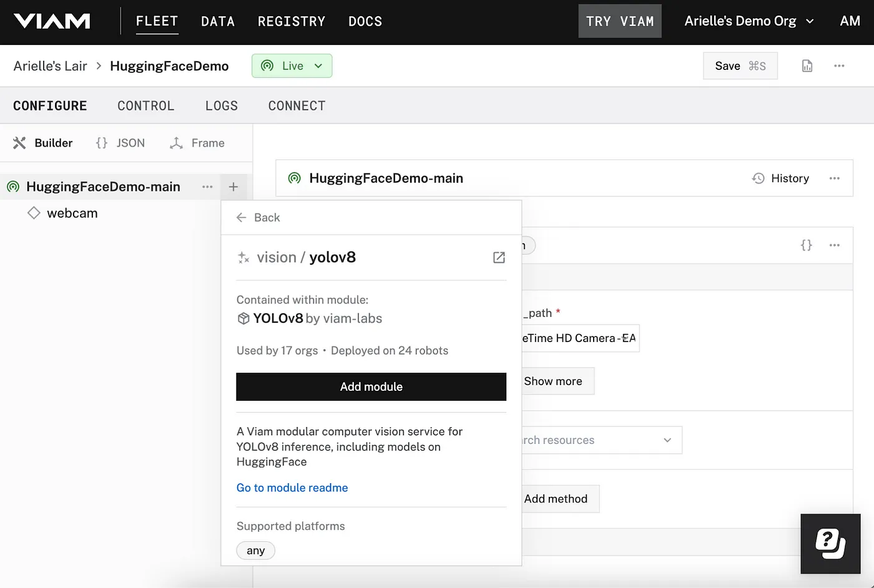Click HuggingFaceDemo breadcrumb title
874x588 pixels.
click(x=169, y=66)
